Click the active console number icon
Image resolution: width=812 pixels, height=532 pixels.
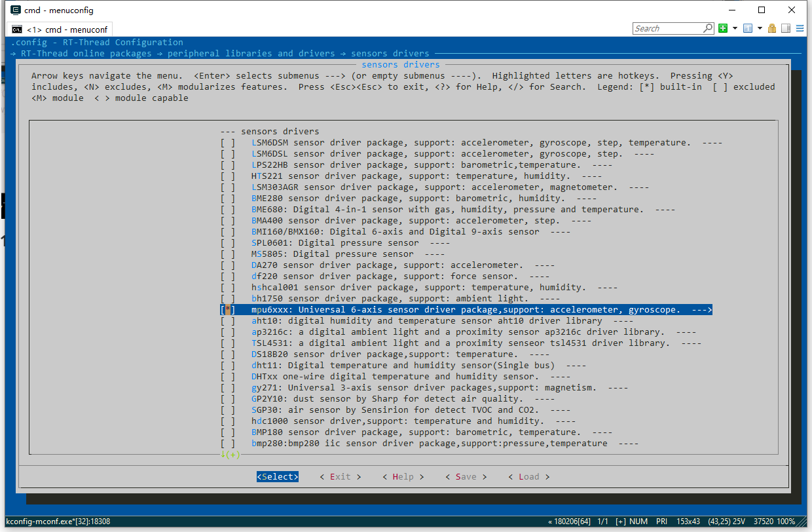point(748,28)
